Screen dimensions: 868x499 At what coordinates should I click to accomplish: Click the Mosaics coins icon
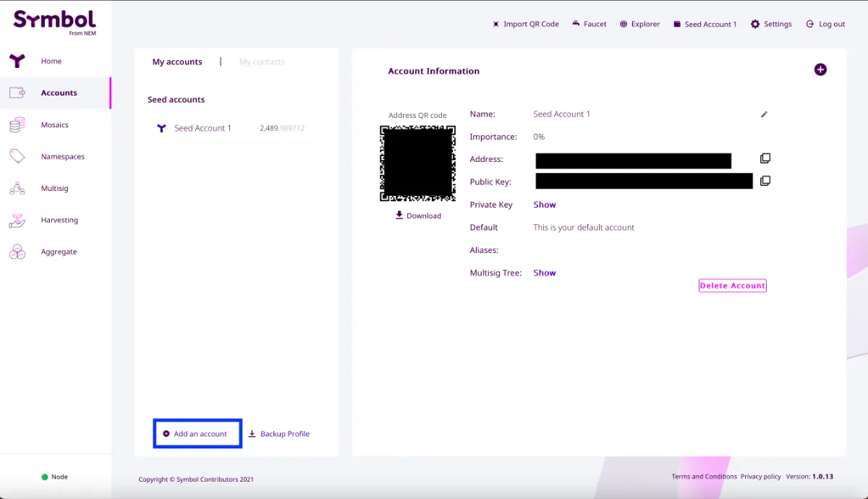coord(17,125)
